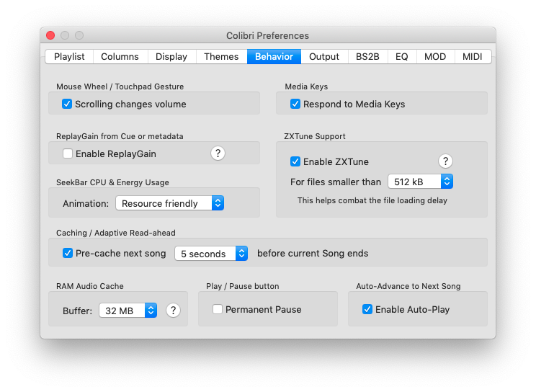This screenshot has height=392, width=536.
Task: Open the Themes tab
Action: coord(221,56)
